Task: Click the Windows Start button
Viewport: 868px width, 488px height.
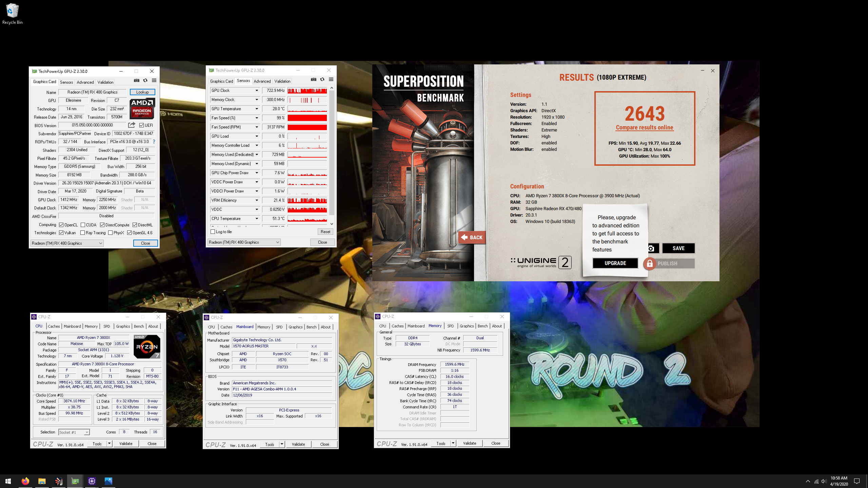Action: point(8,481)
